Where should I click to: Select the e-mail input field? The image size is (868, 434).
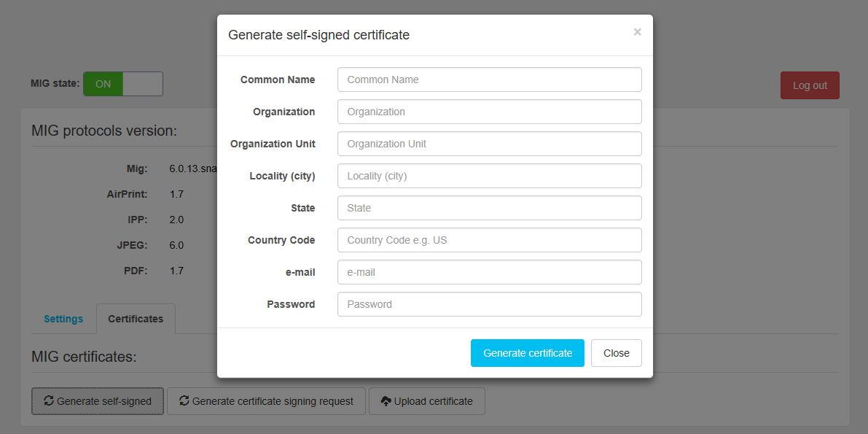(489, 272)
